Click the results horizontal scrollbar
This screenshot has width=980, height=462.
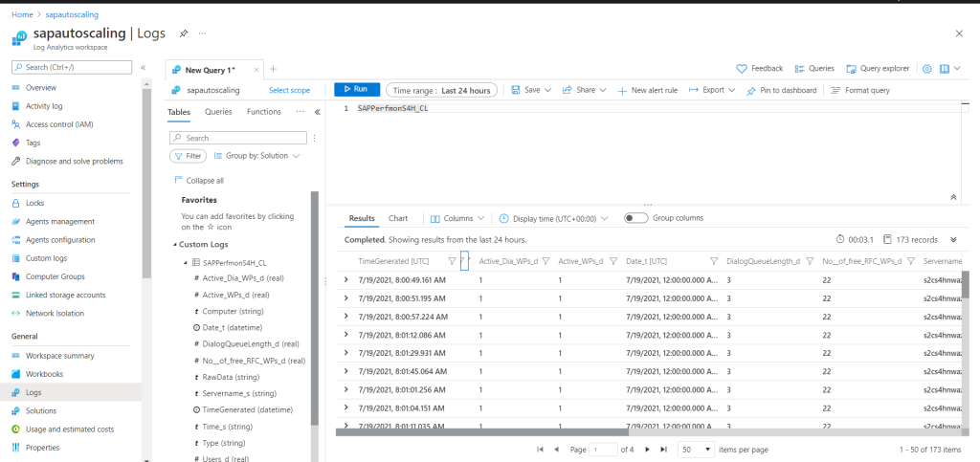click(x=482, y=431)
